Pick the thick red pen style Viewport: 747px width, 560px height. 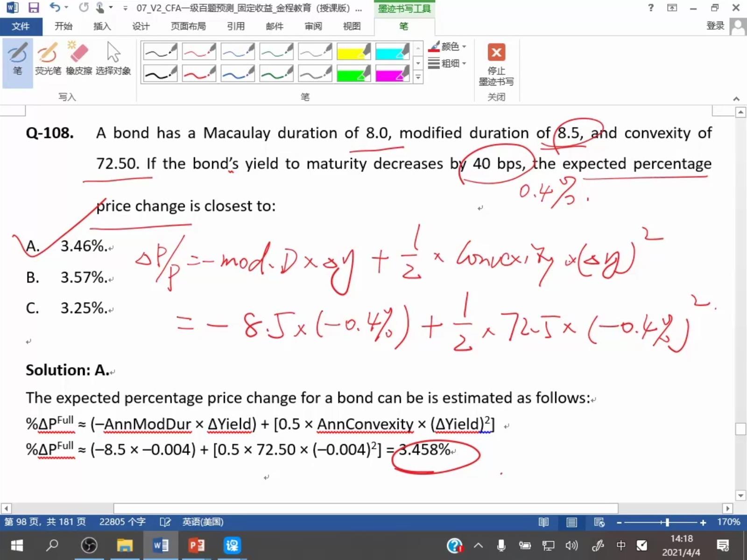pos(199,74)
